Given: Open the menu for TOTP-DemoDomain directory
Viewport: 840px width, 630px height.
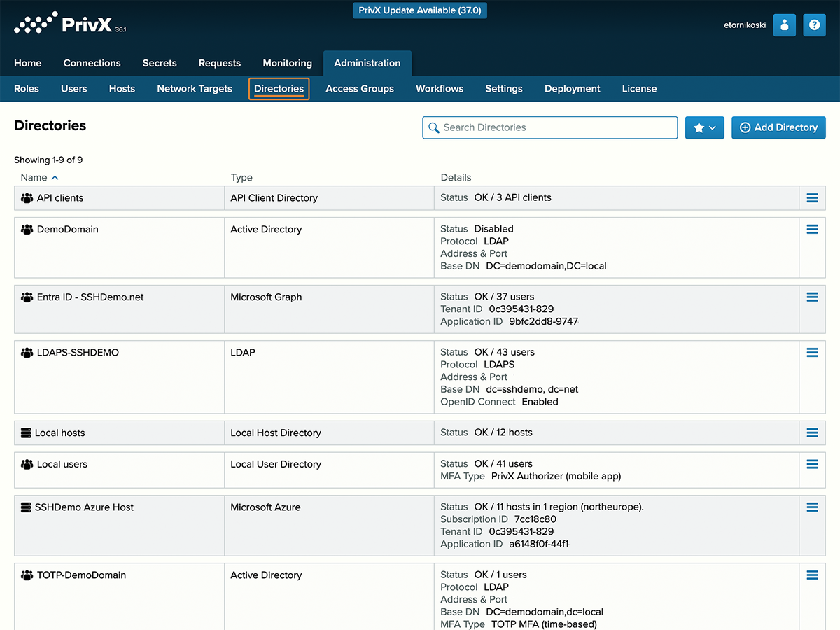Looking at the screenshot, I should tap(812, 575).
